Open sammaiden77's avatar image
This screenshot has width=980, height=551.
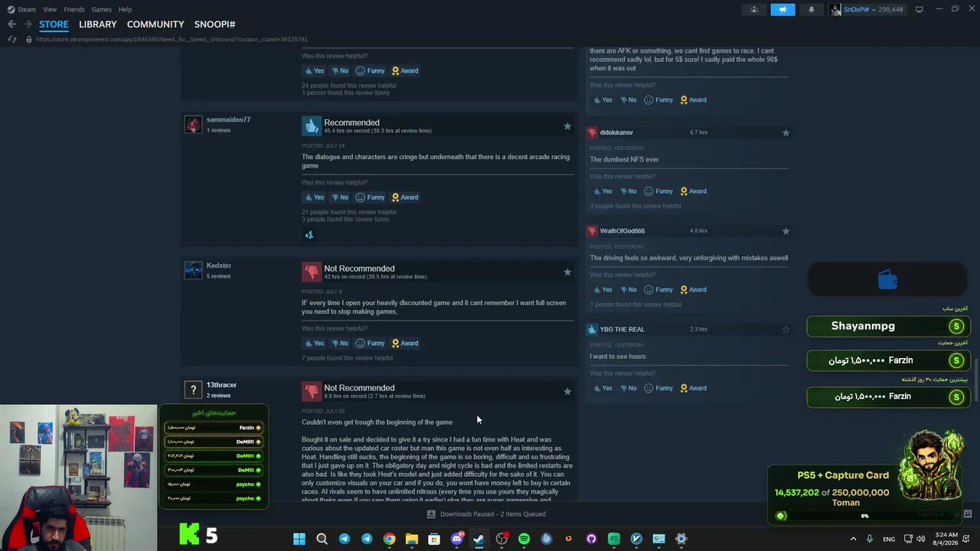pyautogui.click(x=193, y=125)
